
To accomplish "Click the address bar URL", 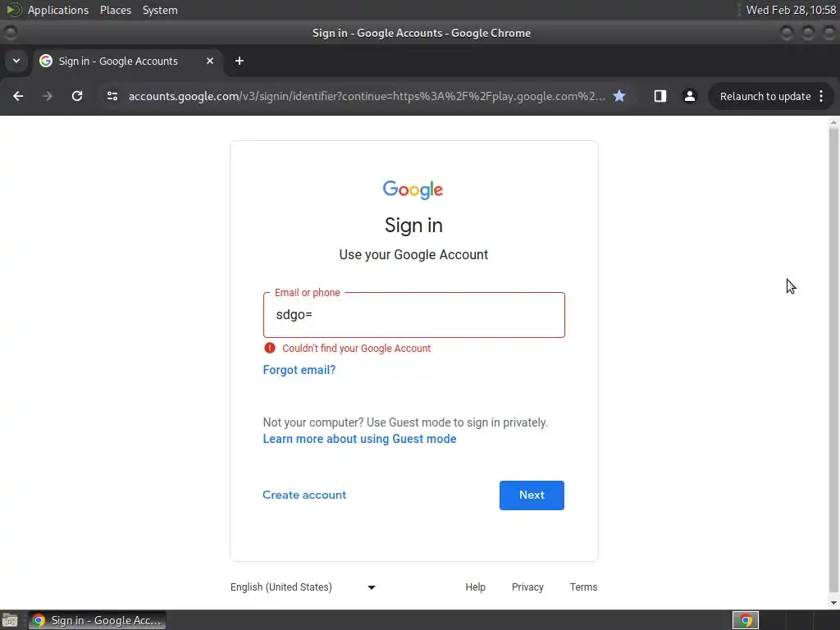I will coord(367,97).
